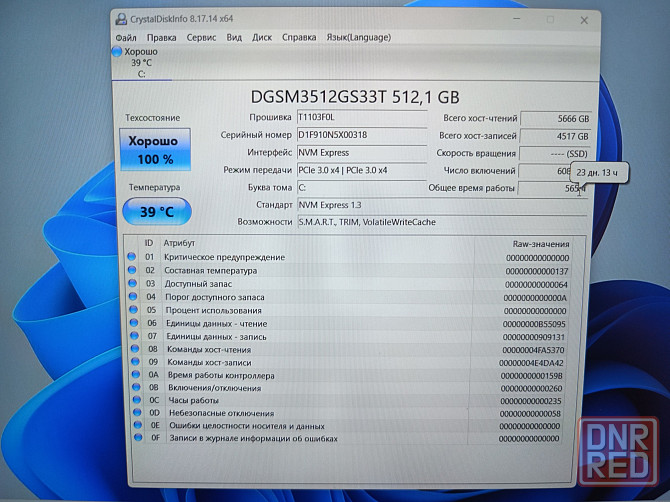670x502 pixels.
Task: Open the Сервис menu
Action: pyautogui.click(x=201, y=37)
